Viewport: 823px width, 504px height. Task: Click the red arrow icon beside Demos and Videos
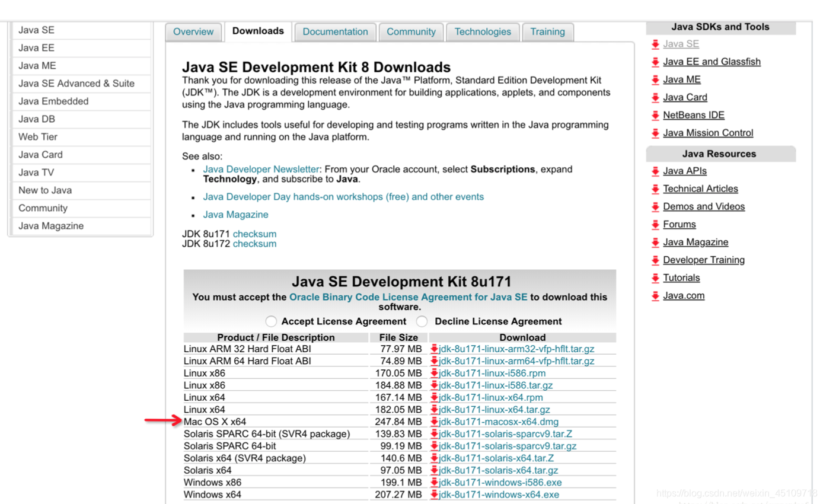(655, 207)
